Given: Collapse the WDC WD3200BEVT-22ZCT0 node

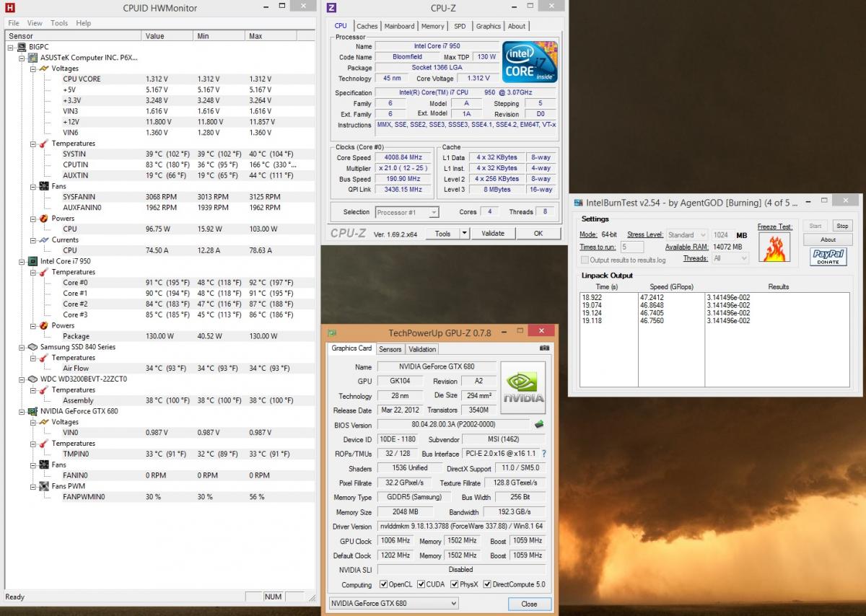Looking at the screenshot, I should pyautogui.click(x=22, y=379).
